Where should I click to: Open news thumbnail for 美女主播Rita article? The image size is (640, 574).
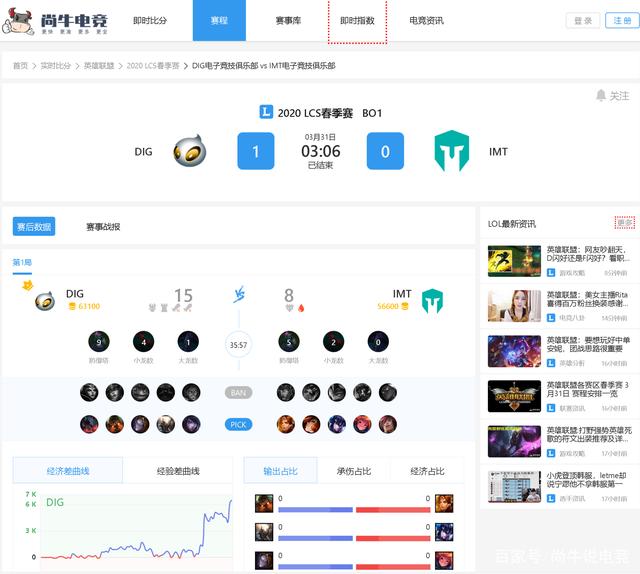coord(514,306)
